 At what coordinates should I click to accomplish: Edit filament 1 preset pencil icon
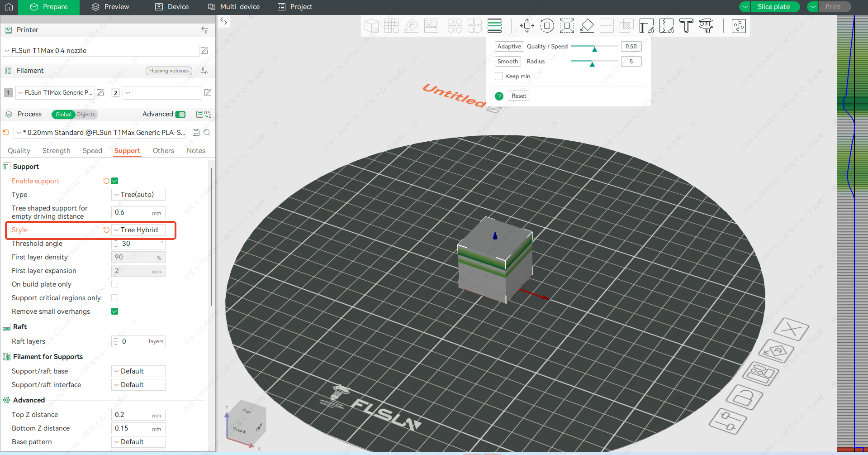pyautogui.click(x=100, y=92)
